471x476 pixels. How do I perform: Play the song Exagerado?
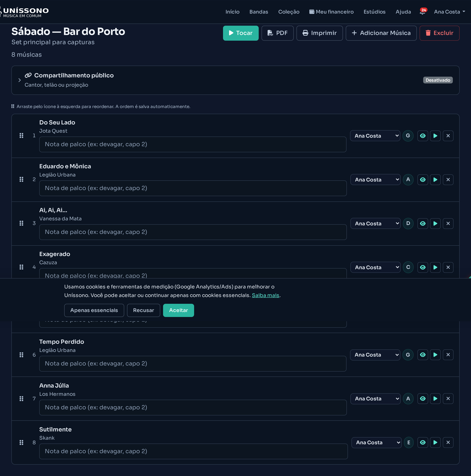click(435, 267)
